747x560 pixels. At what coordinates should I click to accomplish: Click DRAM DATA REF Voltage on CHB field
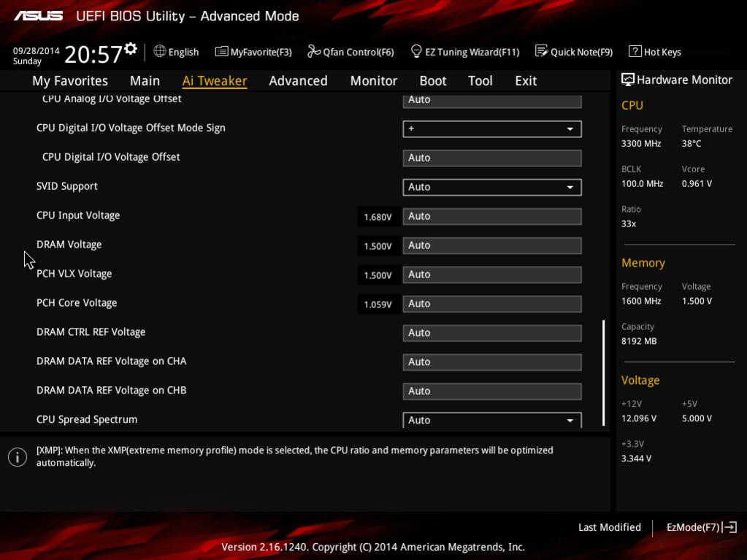pos(492,391)
